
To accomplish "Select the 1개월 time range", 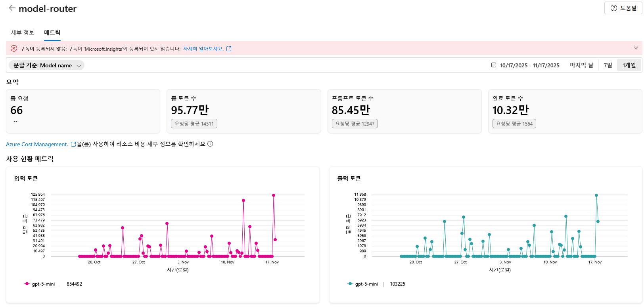I will tap(629, 65).
